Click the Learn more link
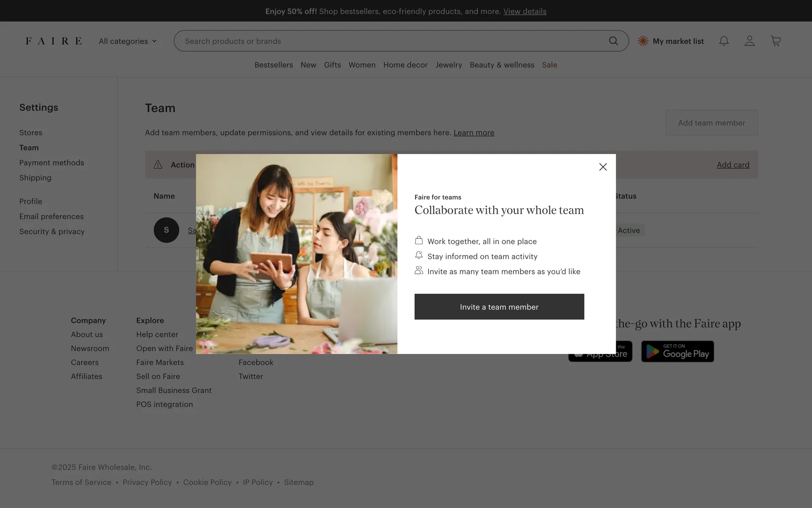This screenshot has height=508, width=812. [474, 133]
